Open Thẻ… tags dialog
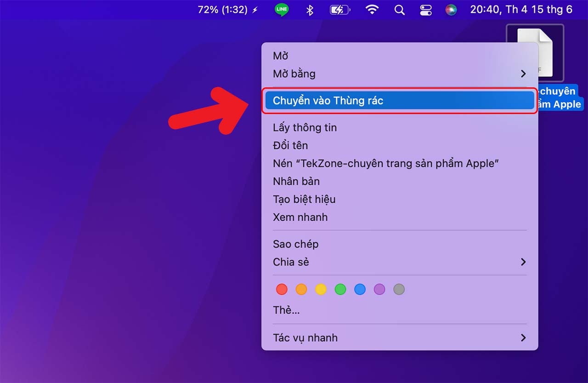Viewport: 588px width, 383px height. click(x=400, y=310)
